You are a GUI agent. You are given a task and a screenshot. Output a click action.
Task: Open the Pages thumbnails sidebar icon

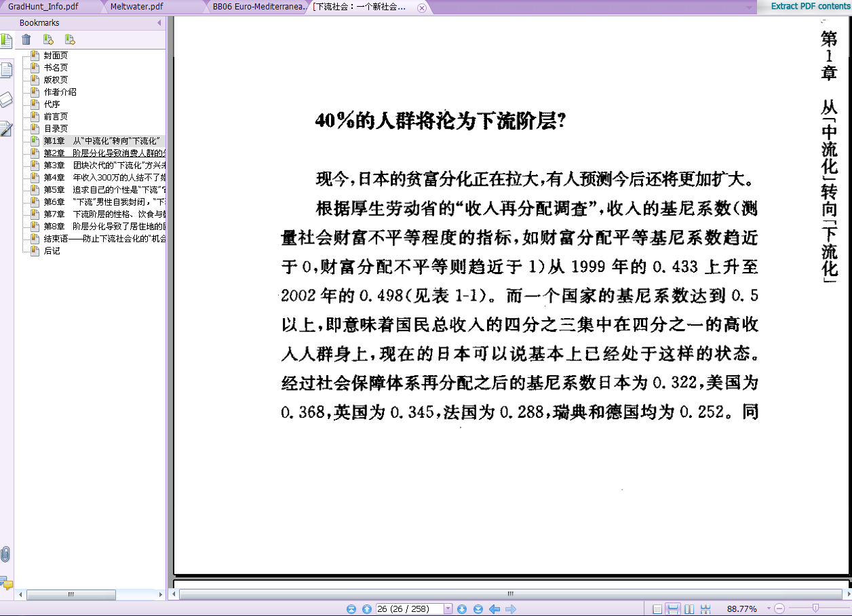[6, 70]
